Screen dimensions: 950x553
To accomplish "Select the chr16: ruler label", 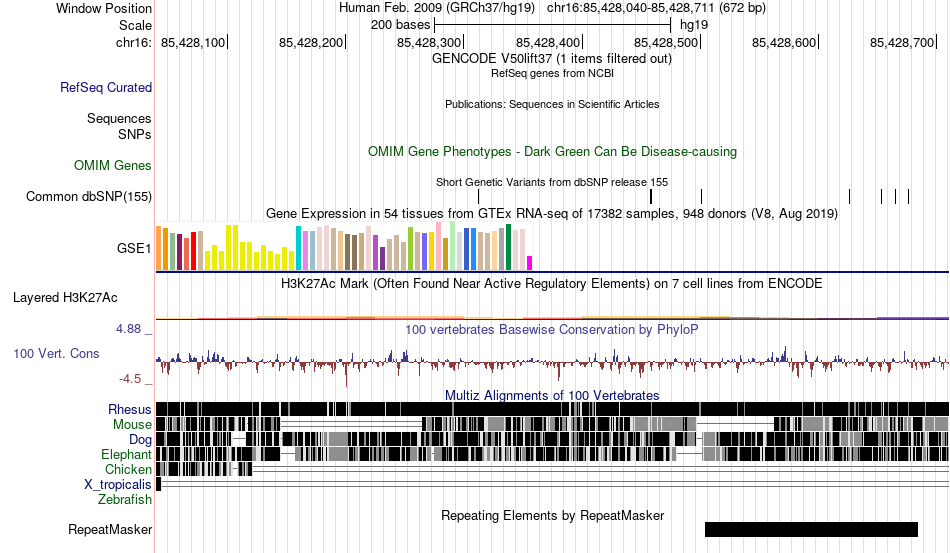I will click(x=133, y=42).
